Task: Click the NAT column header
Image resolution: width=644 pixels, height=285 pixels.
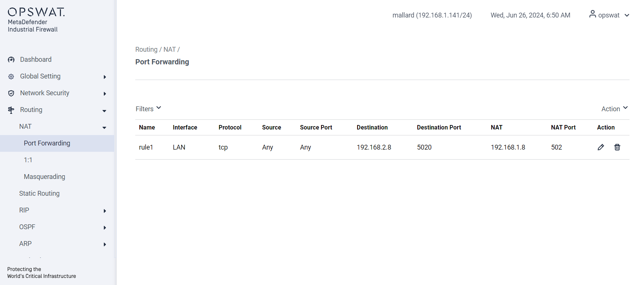Action: pyautogui.click(x=496, y=127)
